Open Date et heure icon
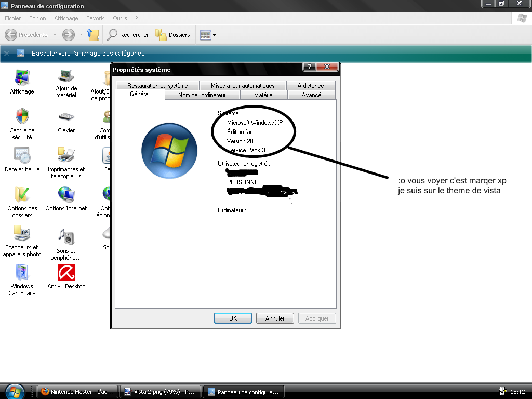Image resolution: width=532 pixels, height=399 pixels. click(22, 159)
